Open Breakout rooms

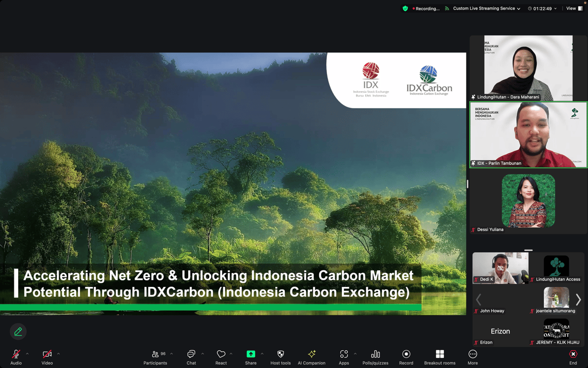(x=440, y=357)
